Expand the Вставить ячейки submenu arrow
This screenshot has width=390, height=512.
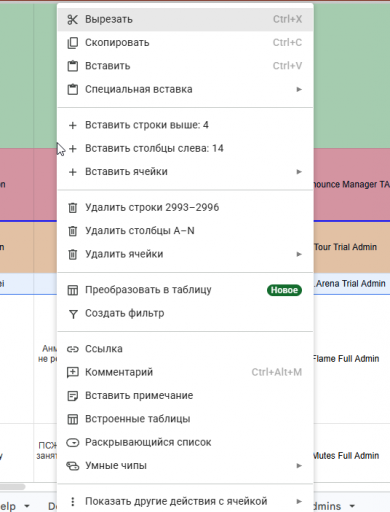299,172
